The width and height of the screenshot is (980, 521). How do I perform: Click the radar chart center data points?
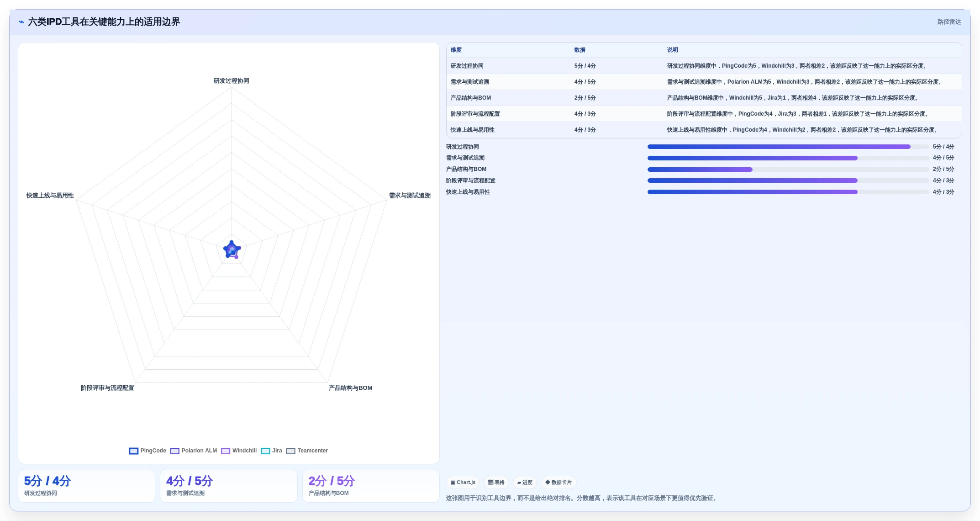(232, 250)
